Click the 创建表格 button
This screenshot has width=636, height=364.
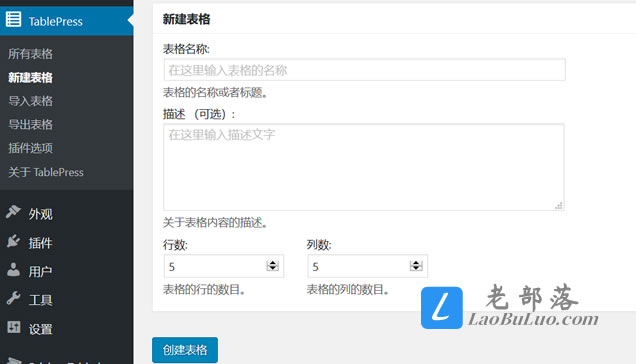click(x=185, y=350)
